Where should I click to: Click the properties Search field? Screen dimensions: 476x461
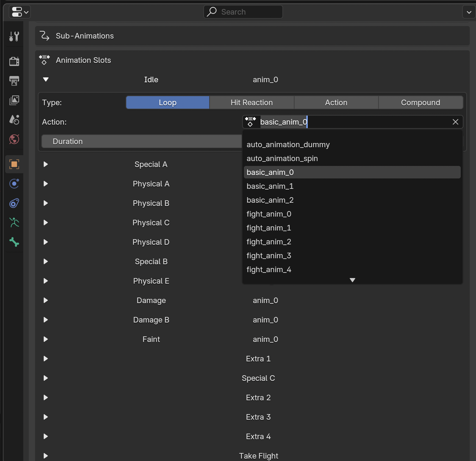click(x=243, y=12)
